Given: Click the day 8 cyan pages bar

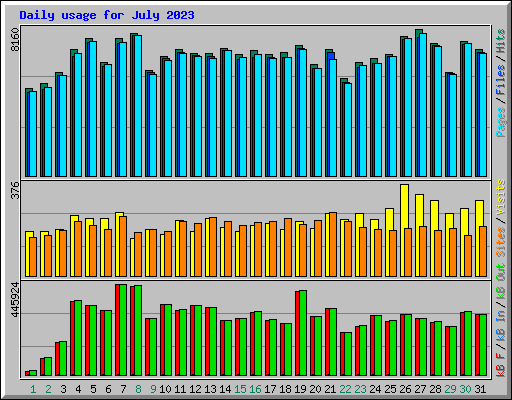Looking at the screenshot, I should 138,106.
